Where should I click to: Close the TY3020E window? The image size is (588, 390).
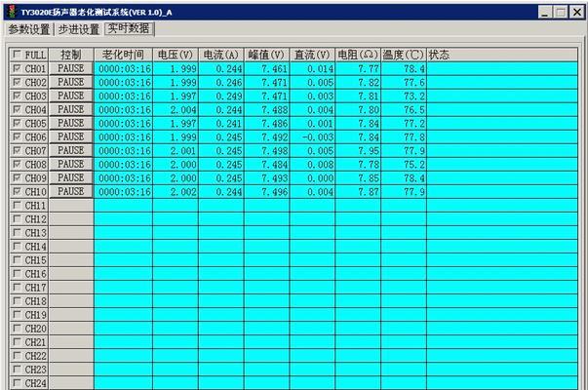point(576,12)
